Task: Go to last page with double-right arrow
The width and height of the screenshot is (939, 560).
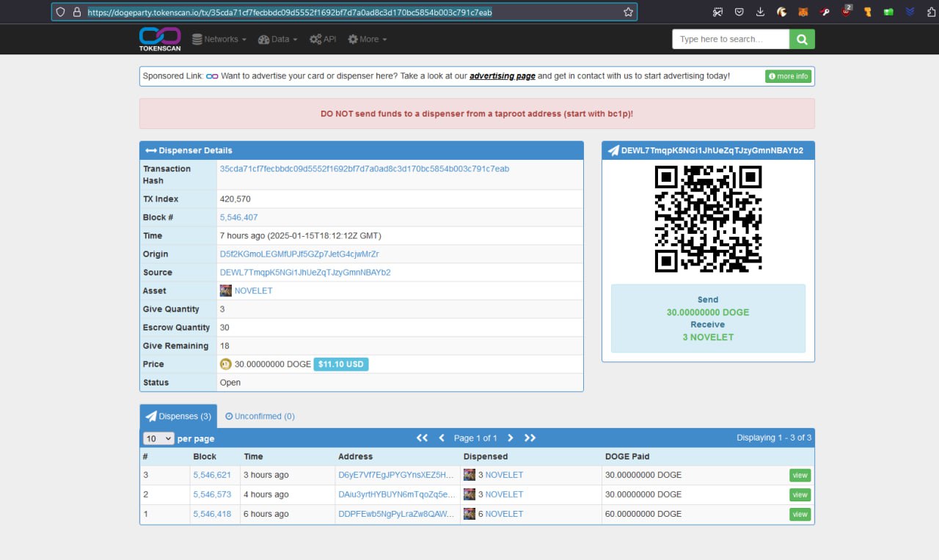Action: 530,438
